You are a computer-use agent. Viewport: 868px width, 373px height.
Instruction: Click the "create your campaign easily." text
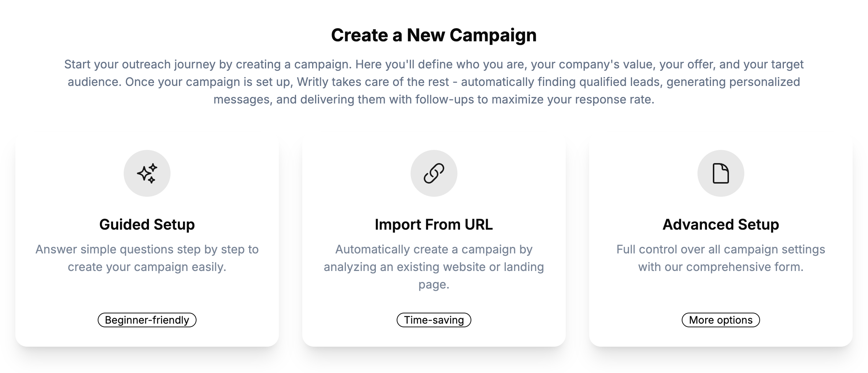coord(147,267)
